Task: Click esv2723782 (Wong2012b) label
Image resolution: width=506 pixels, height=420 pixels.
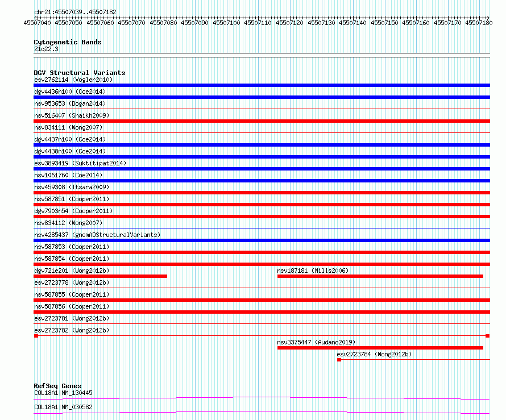Action: tap(72, 330)
